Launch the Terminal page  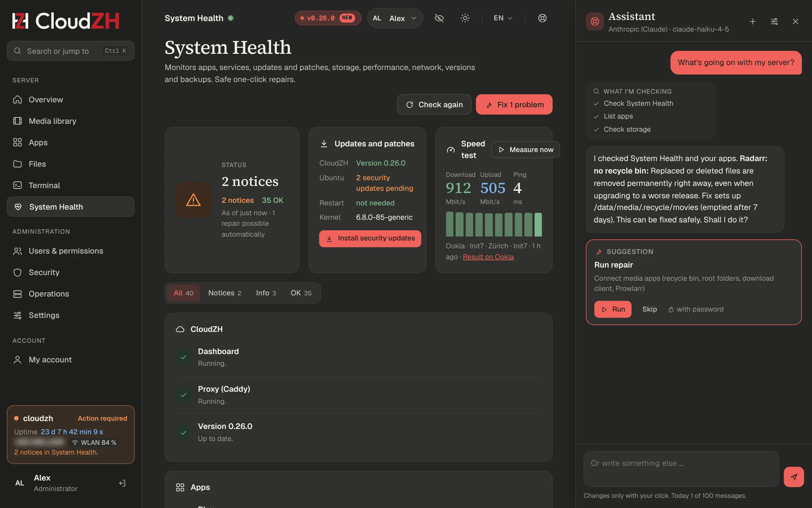tap(71, 186)
